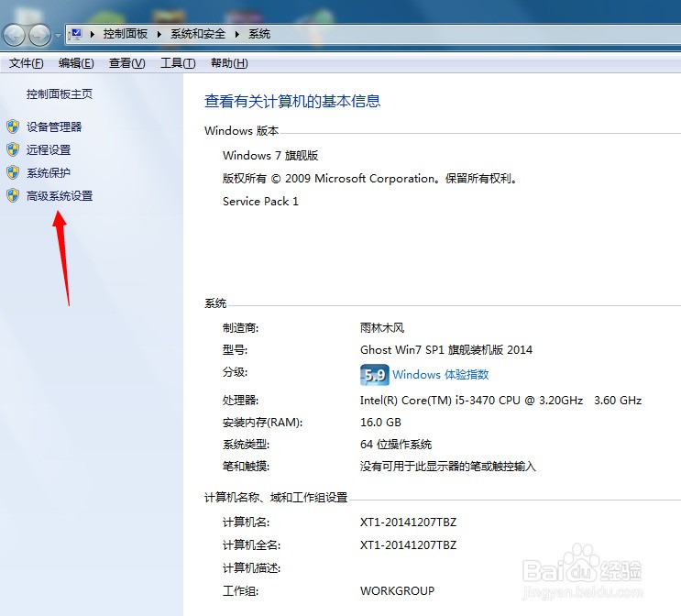681x616 pixels.
Task: Open the 文件(F) menu
Action: [x=26, y=63]
